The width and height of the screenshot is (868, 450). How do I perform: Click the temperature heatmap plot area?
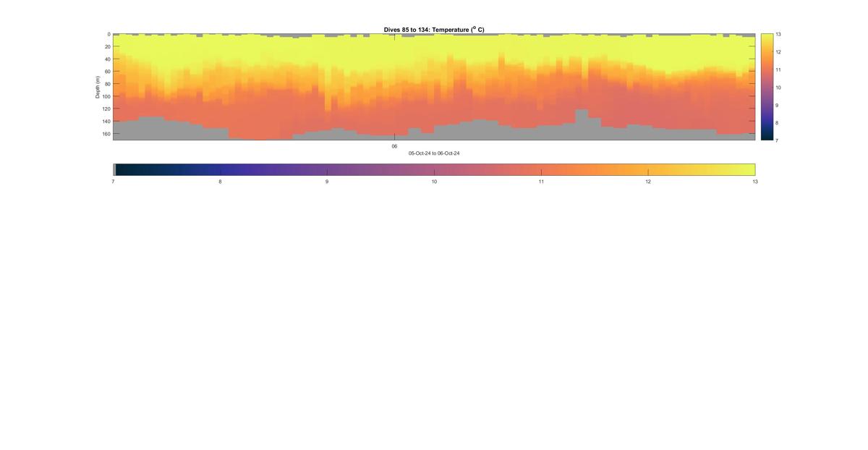point(434,87)
